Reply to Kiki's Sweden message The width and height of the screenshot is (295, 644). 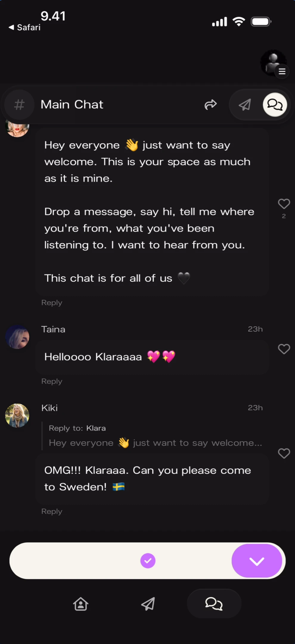pyautogui.click(x=51, y=511)
